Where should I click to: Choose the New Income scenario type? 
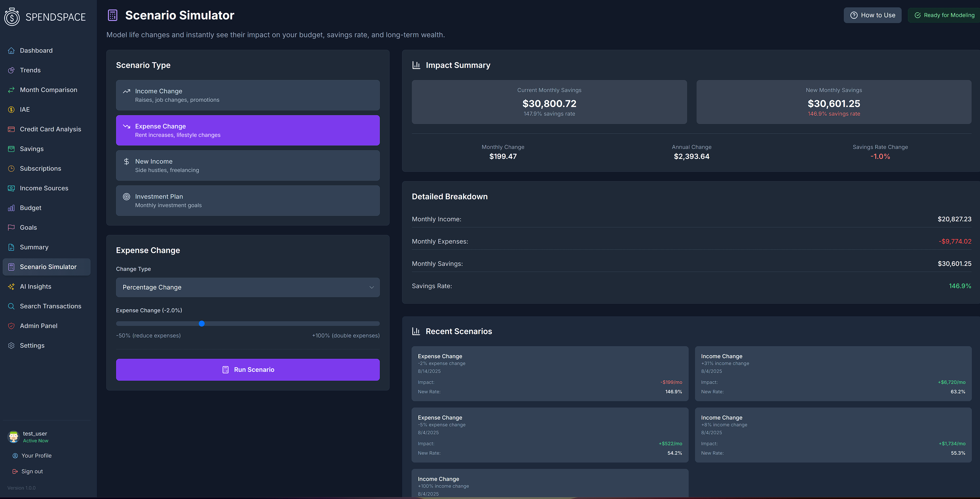(x=248, y=165)
